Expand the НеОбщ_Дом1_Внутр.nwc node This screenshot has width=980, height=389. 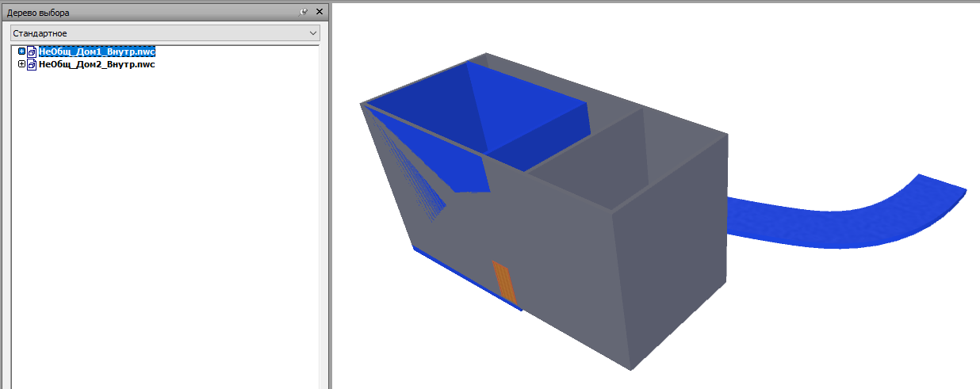click(22, 51)
